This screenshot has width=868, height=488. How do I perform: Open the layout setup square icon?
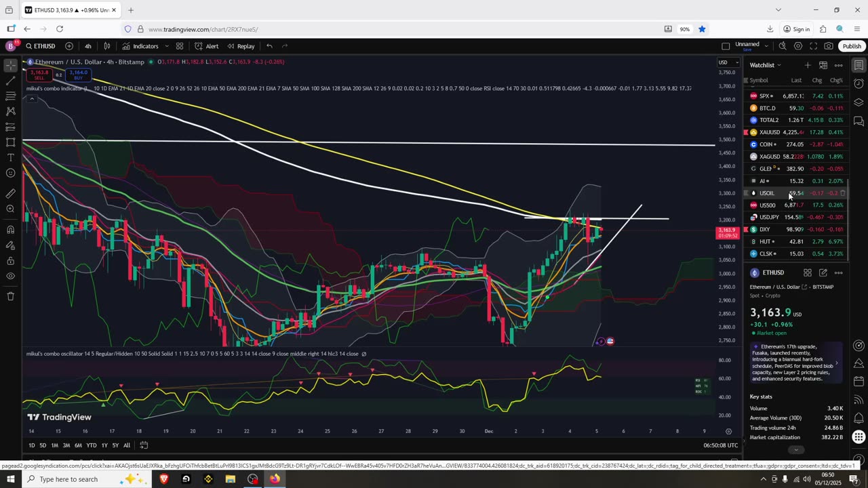[726, 46]
